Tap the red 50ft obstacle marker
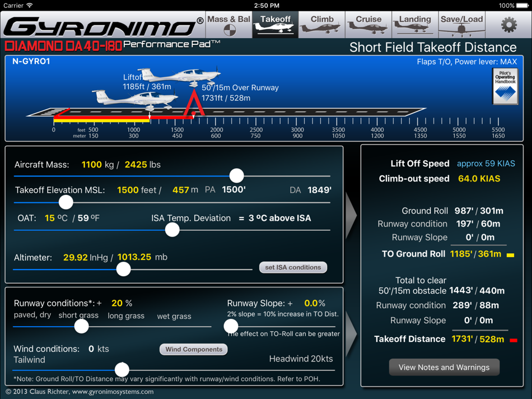This screenshot has width=532, height=399. [x=194, y=103]
